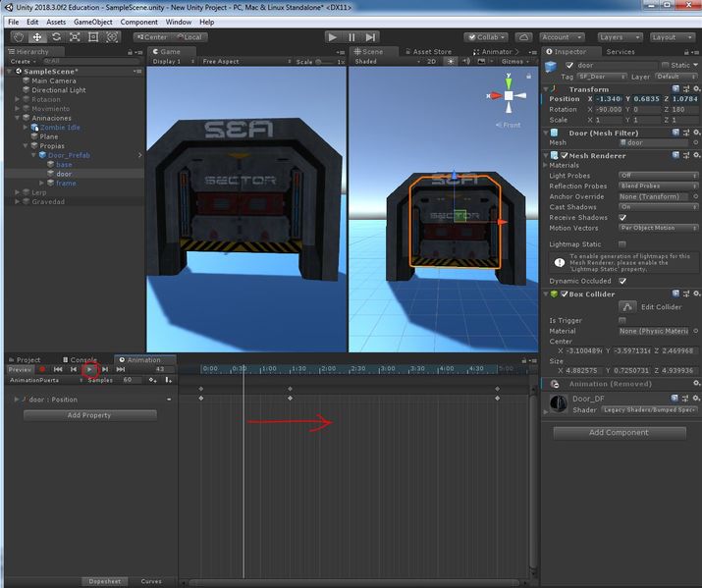702x588 pixels.
Task: Open the Account dropdown
Action: click(x=563, y=37)
